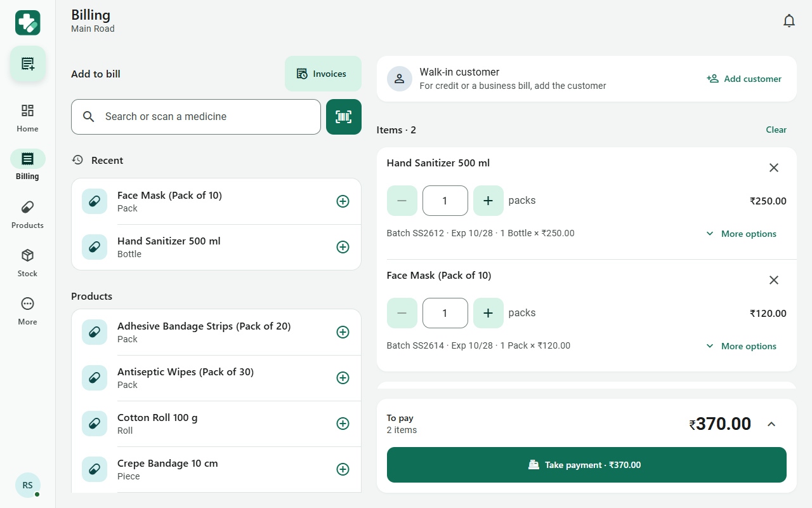
Task: Click the Hand Sanitizer quantity field
Action: click(x=445, y=201)
